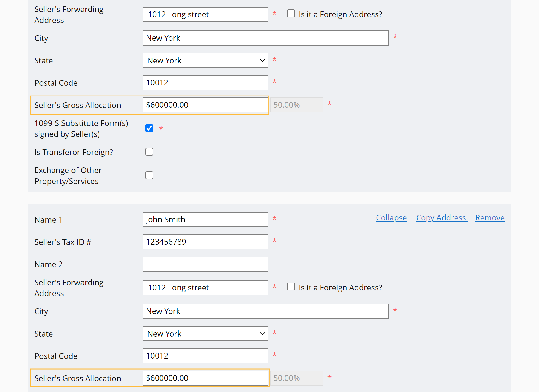The height and width of the screenshot is (392, 539).
Task: Edit the first seller's Forwarding Address field
Action: (205, 14)
